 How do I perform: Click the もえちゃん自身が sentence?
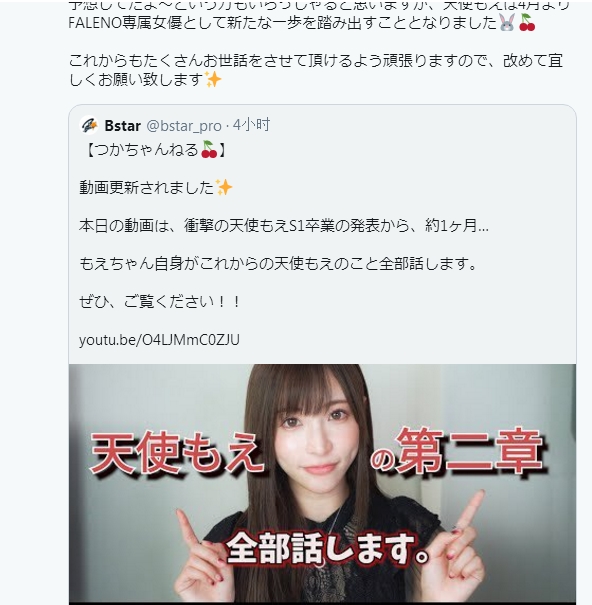[278, 264]
